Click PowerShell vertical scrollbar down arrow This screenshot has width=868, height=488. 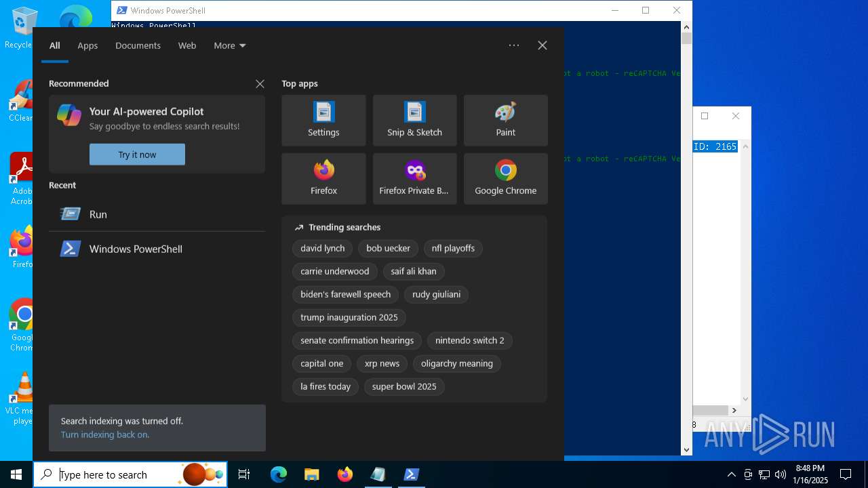[x=686, y=450]
